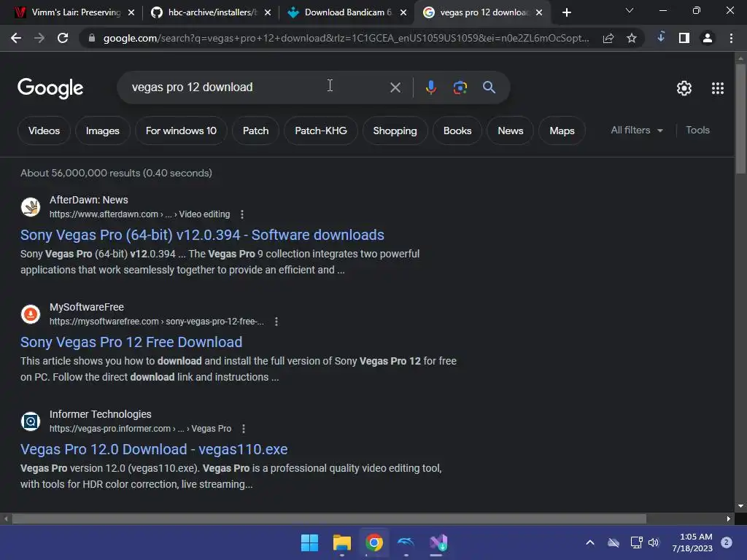Image resolution: width=747 pixels, height=560 pixels.
Task: Click the browser address bar URL
Action: (347, 38)
